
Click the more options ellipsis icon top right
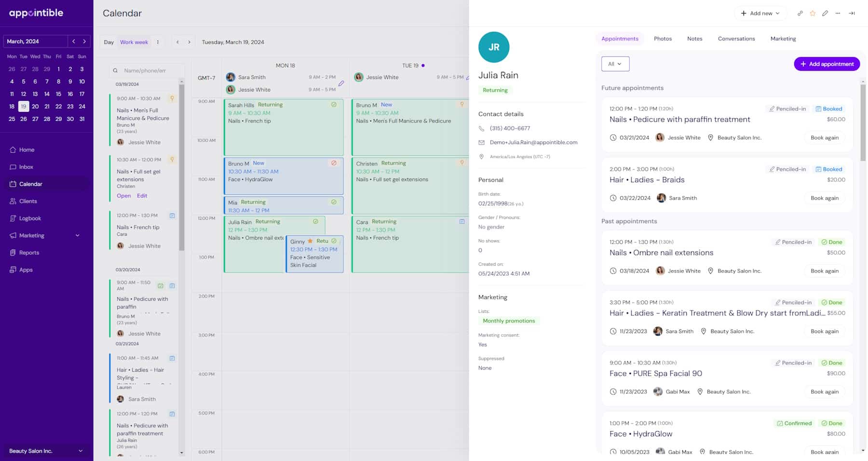pos(838,13)
